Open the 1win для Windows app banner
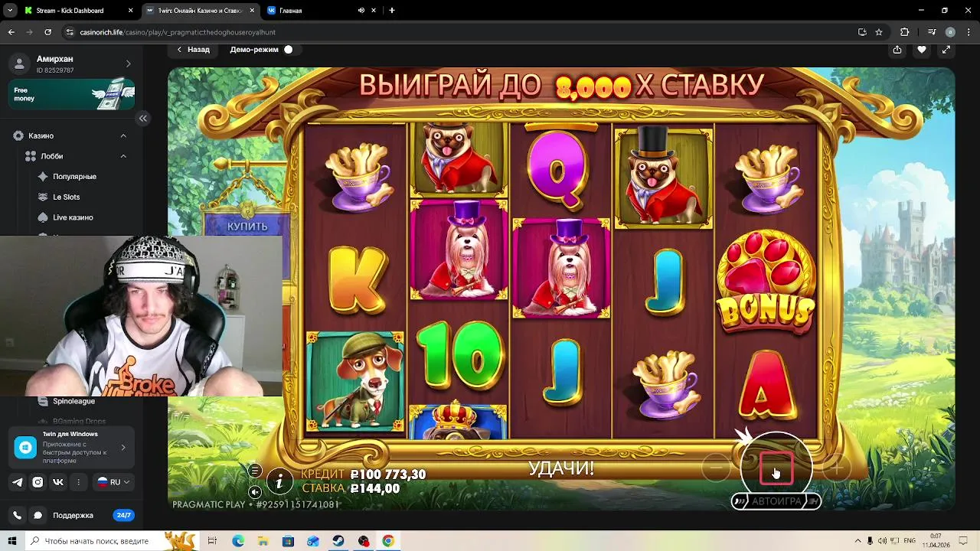The height and width of the screenshot is (551, 980). (72, 447)
